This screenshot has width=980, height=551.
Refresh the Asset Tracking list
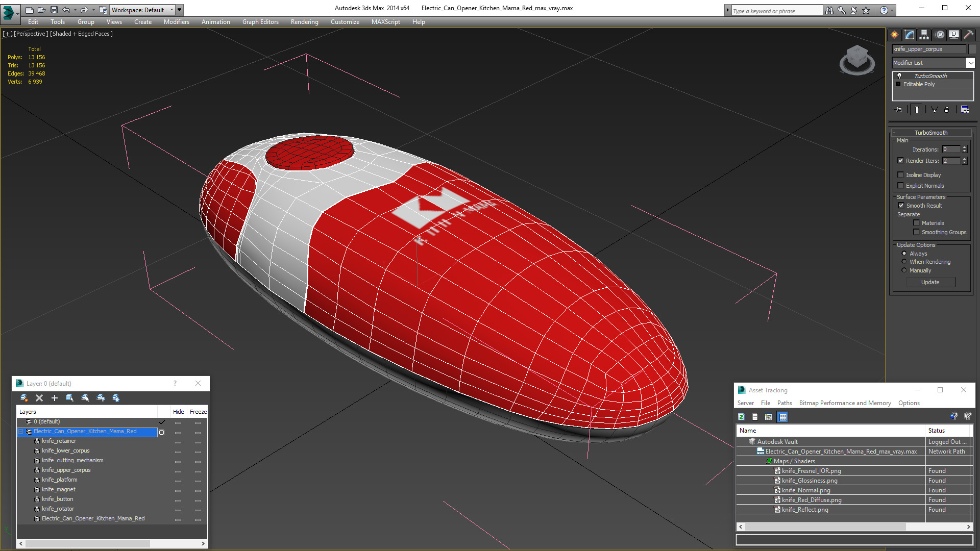tap(741, 417)
